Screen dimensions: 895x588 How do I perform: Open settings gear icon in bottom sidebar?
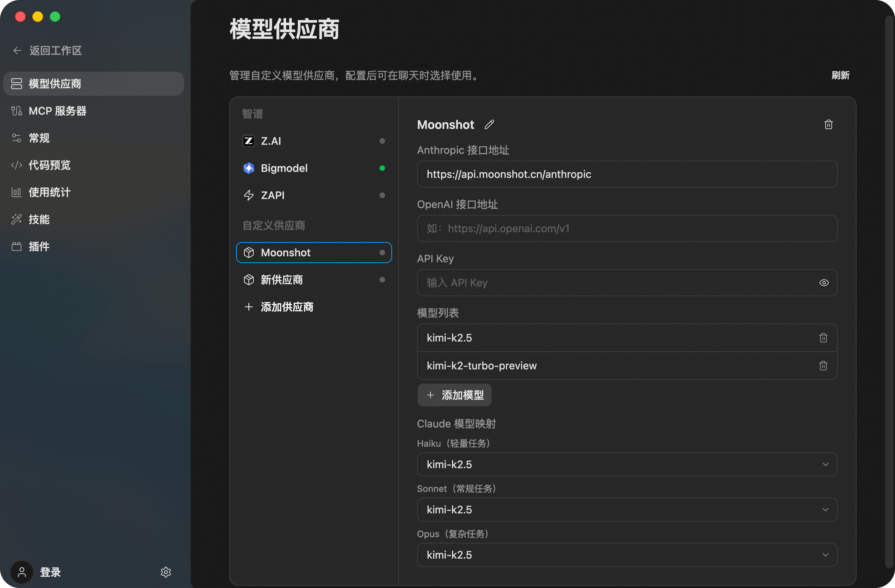166,572
